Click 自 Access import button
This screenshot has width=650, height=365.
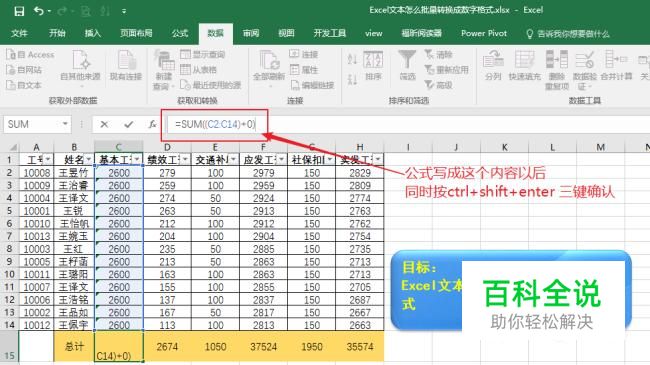30,54
